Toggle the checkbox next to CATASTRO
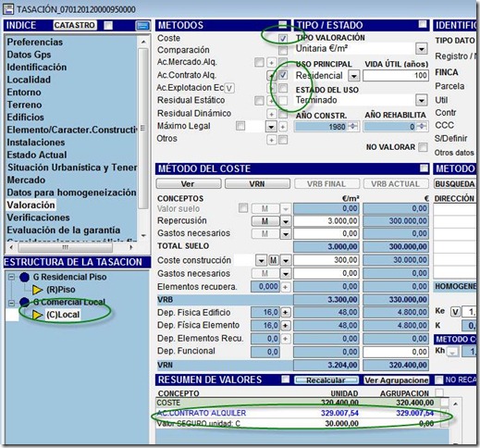The height and width of the screenshot is (448, 480). pyautogui.click(x=108, y=26)
